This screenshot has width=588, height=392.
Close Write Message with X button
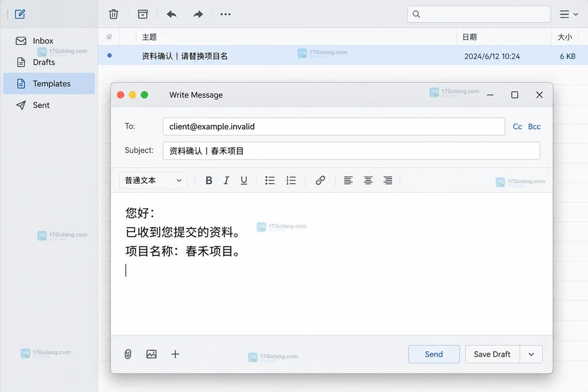[x=539, y=95]
